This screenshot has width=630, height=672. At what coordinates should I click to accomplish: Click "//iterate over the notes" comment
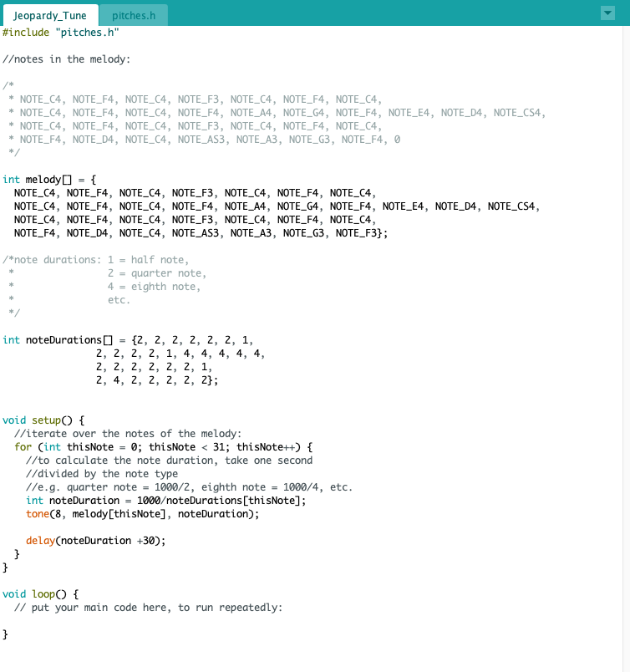pos(127,433)
